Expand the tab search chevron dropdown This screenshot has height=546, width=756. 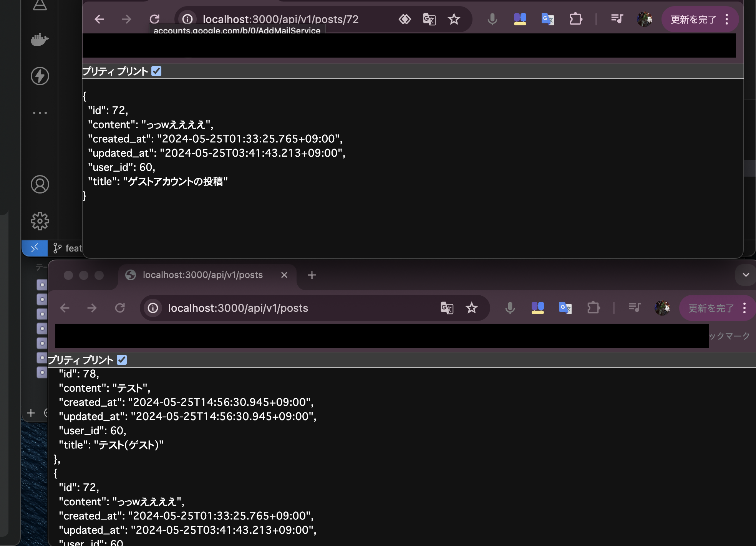[746, 275]
